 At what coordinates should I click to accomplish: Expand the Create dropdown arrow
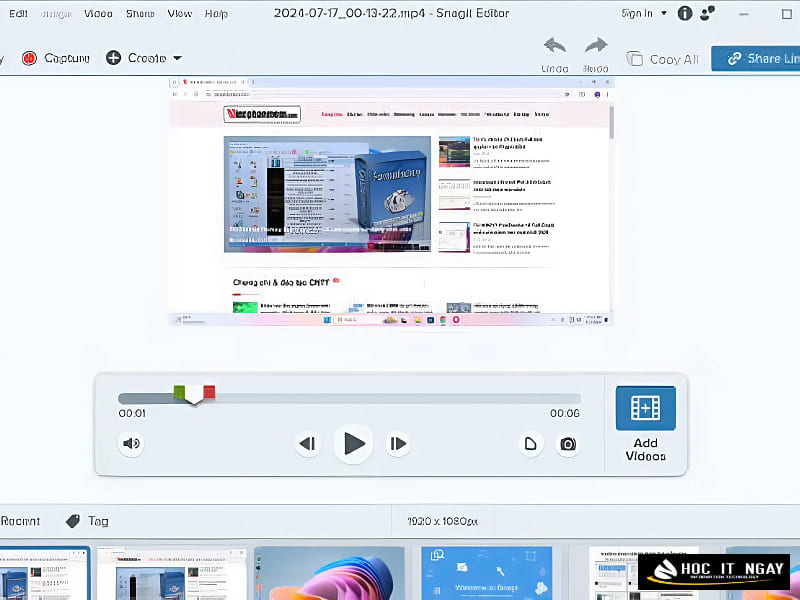(x=177, y=58)
